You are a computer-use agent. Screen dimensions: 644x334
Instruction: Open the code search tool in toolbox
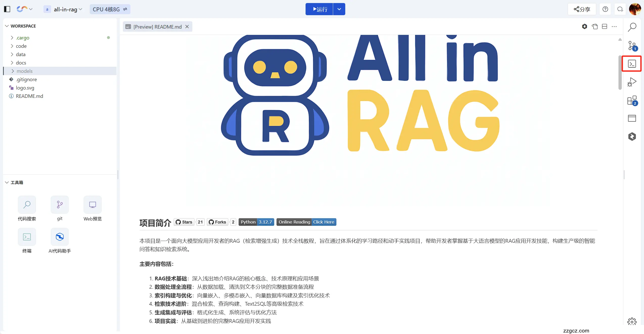(x=27, y=209)
